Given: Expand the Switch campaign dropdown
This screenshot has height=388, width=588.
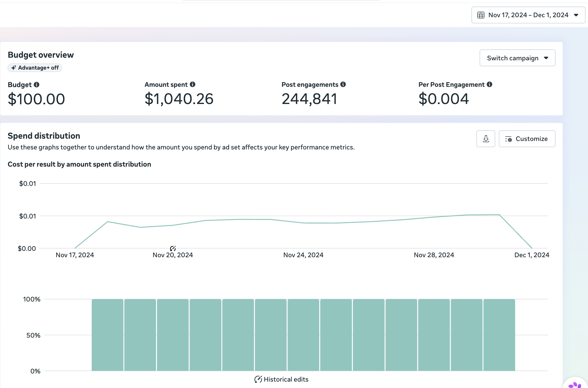Looking at the screenshot, I should click(x=517, y=58).
